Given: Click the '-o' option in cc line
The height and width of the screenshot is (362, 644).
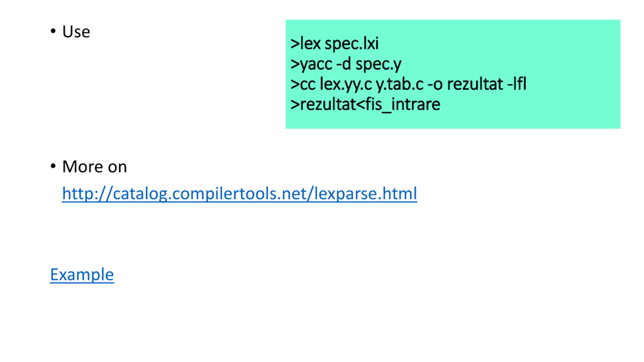Looking at the screenshot, I should point(435,84).
